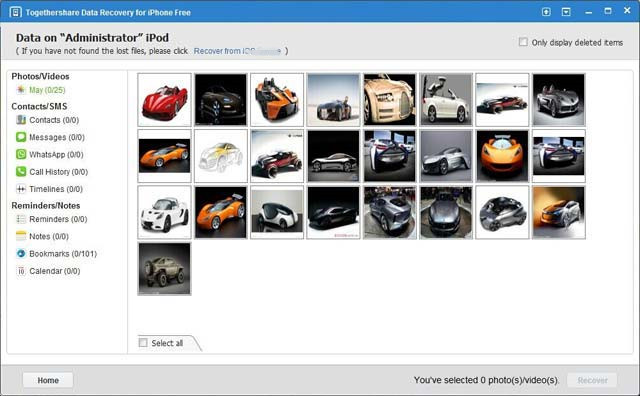Open WhatsApp (0/0) category
640x396 pixels.
point(56,154)
